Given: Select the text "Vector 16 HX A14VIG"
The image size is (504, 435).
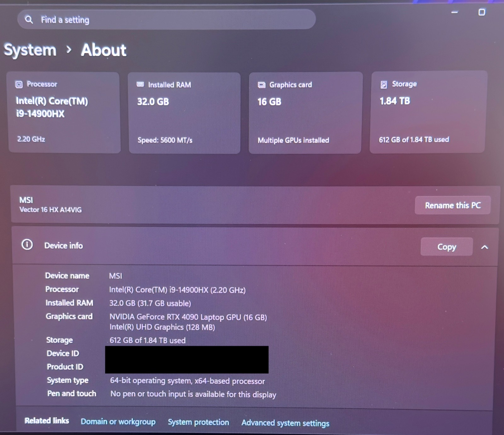Looking at the screenshot, I should [x=50, y=210].
